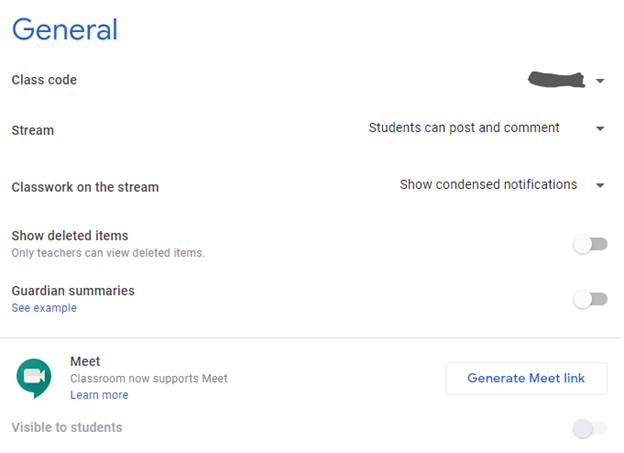Click "Show condensed notifications" selection
The height and width of the screenshot is (453, 624).
coord(488,185)
